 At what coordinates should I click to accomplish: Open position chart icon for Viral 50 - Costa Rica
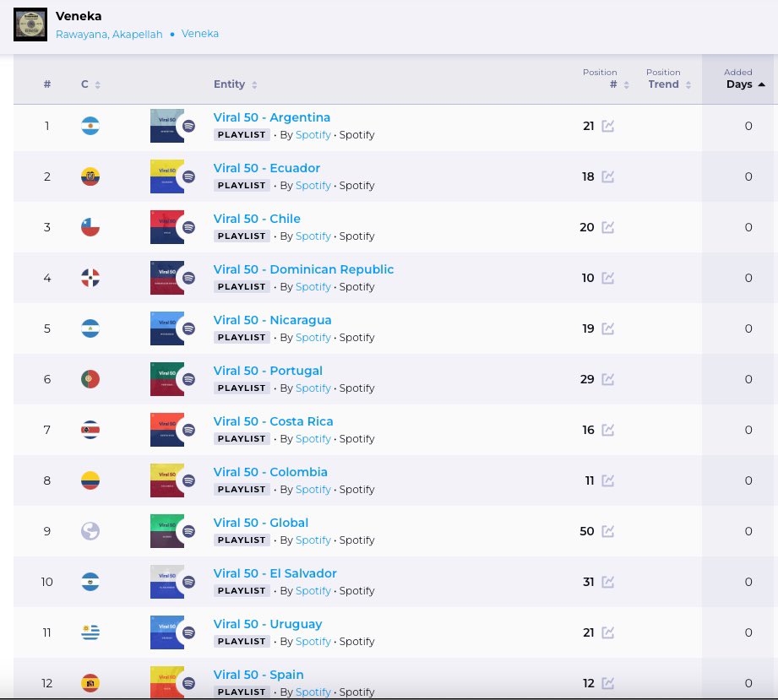(608, 430)
